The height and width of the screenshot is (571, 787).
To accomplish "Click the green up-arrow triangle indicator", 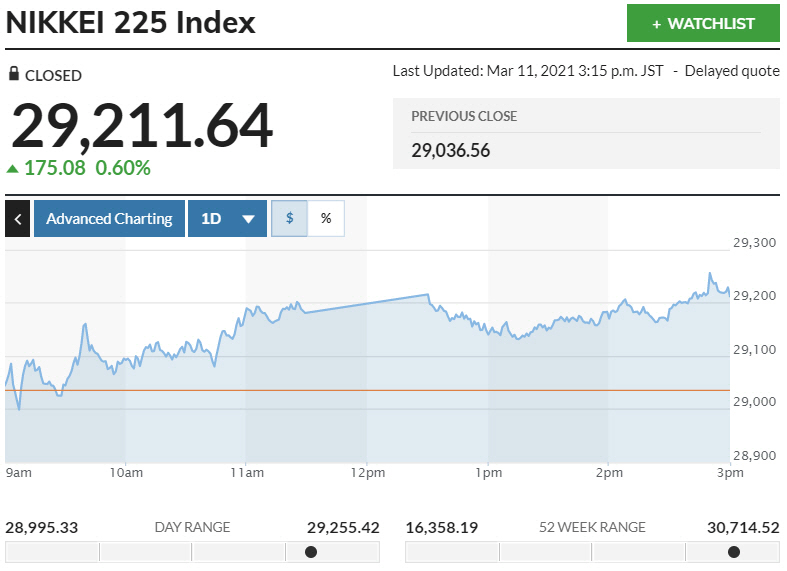I will (11, 168).
